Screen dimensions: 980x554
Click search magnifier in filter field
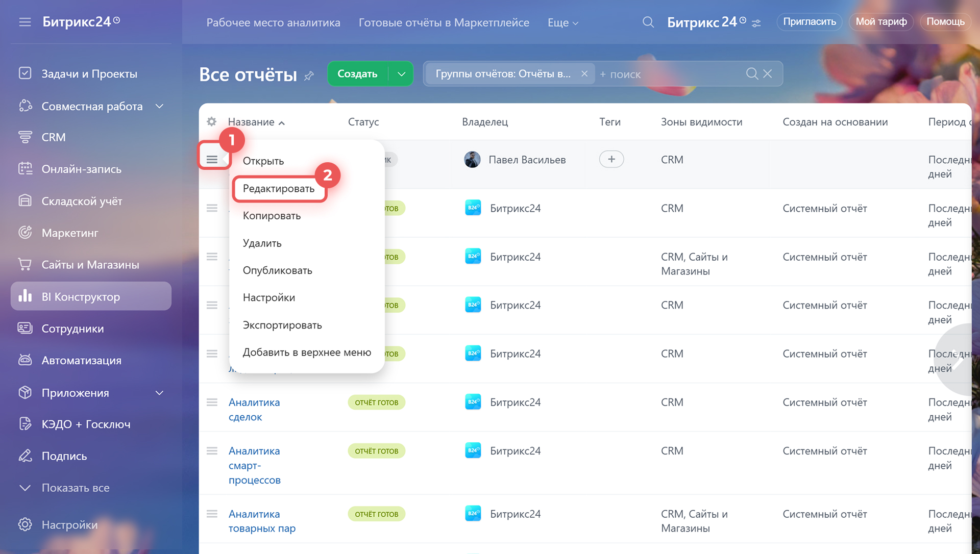[x=751, y=73]
